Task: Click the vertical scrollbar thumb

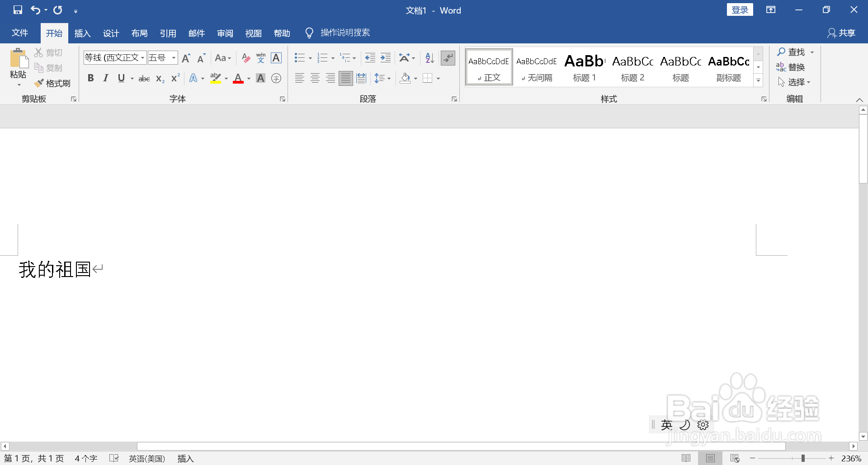Action: pos(863,149)
